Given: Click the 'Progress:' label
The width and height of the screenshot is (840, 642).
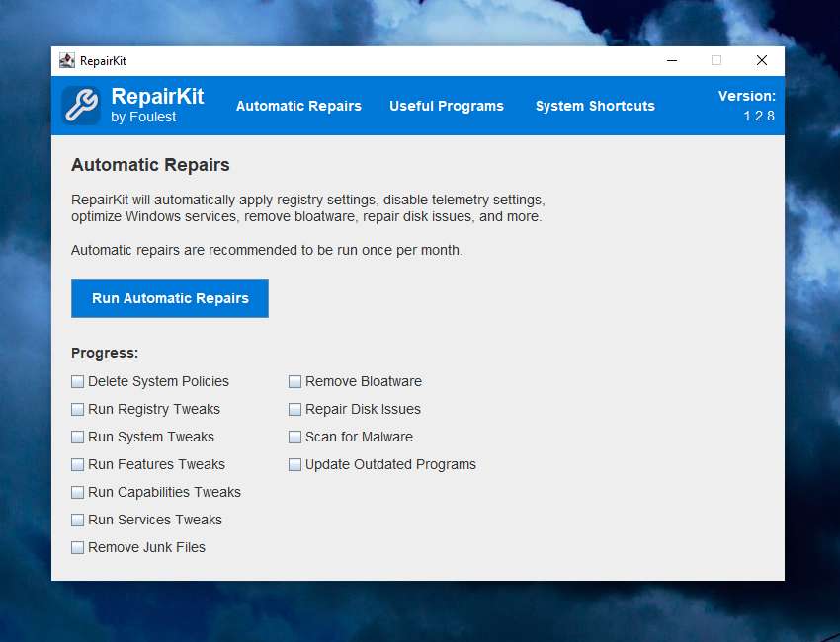Looking at the screenshot, I should click(105, 353).
